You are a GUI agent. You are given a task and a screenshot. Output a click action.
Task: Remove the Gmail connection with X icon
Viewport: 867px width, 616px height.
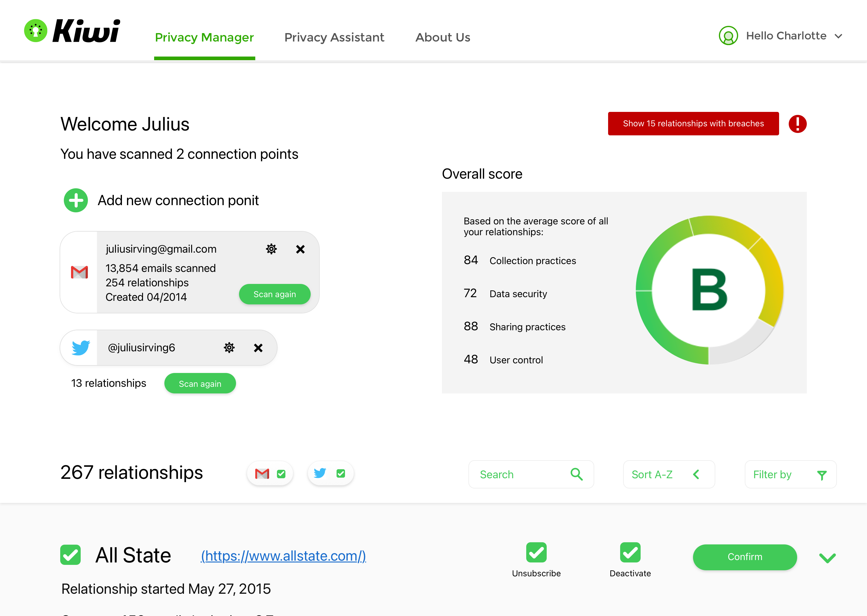coord(300,249)
